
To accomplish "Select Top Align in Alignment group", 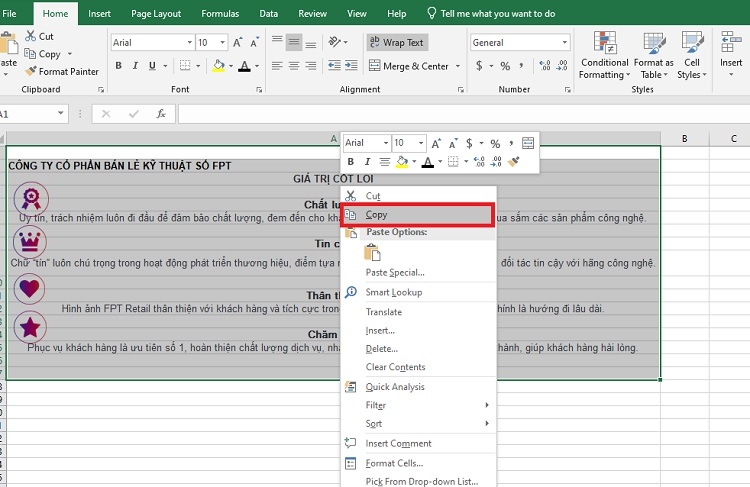I will (x=277, y=42).
